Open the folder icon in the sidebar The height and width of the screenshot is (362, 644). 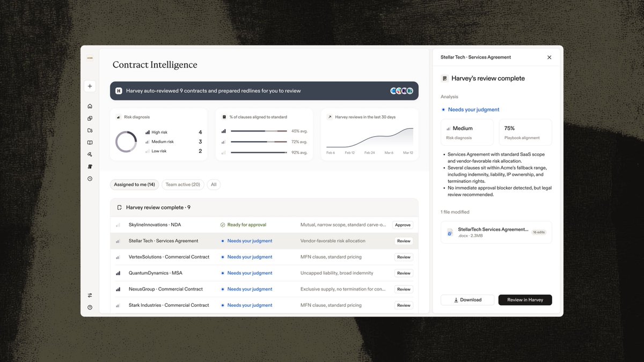[x=90, y=130]
